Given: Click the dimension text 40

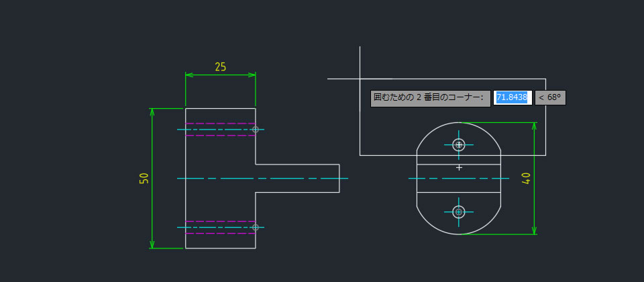Looking at the screenshot, I should pos(526,178).
